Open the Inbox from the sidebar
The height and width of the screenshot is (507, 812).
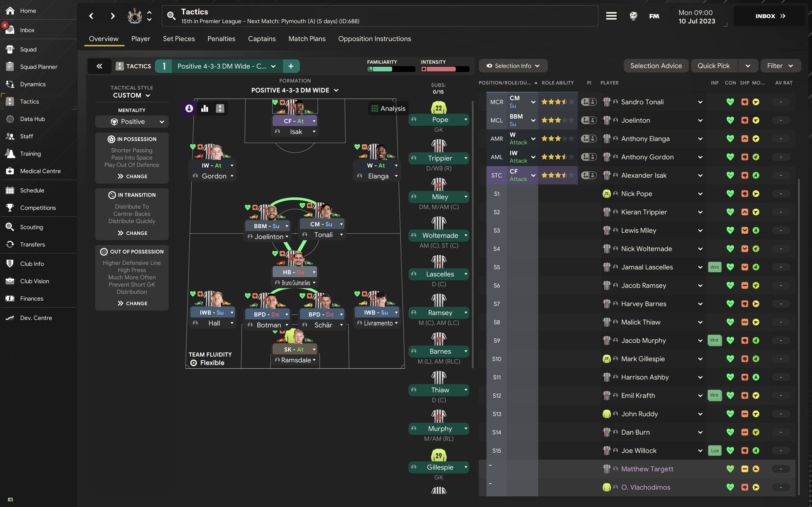pos(27,30)
